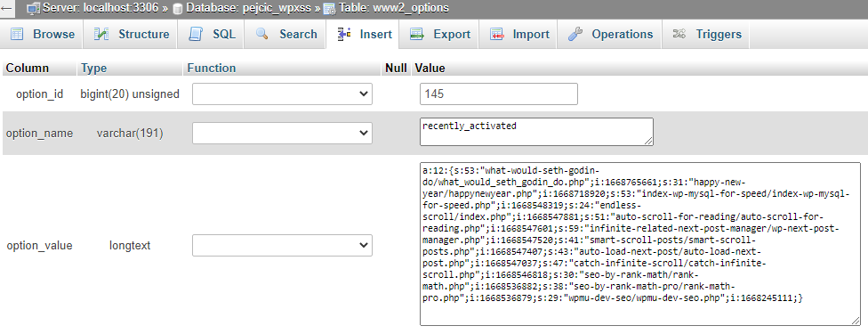Click the Import tab icon

tap(497, 34)
